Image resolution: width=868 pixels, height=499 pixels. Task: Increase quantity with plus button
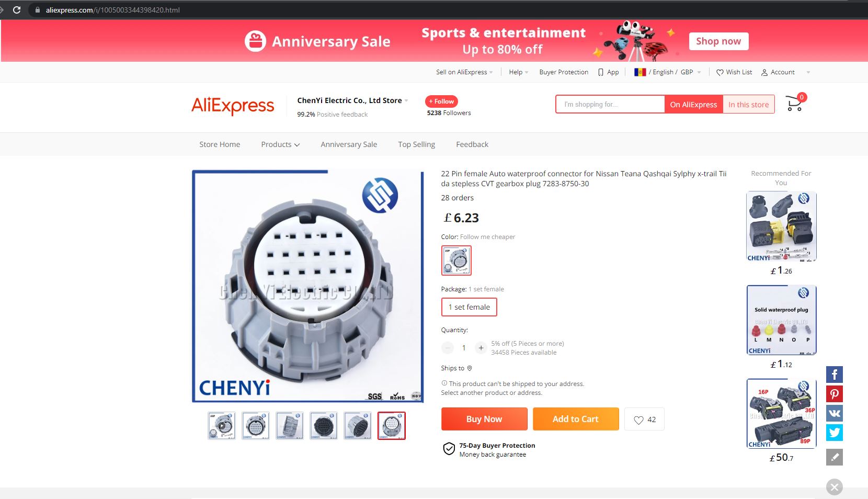click(x=481, y=348)
